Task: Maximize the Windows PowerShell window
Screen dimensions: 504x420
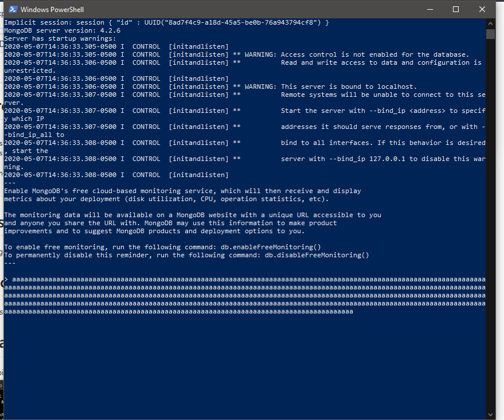Action: [456, 9]
